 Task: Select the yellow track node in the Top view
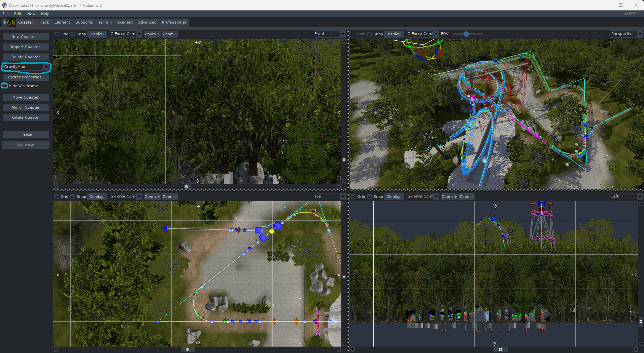272,231
